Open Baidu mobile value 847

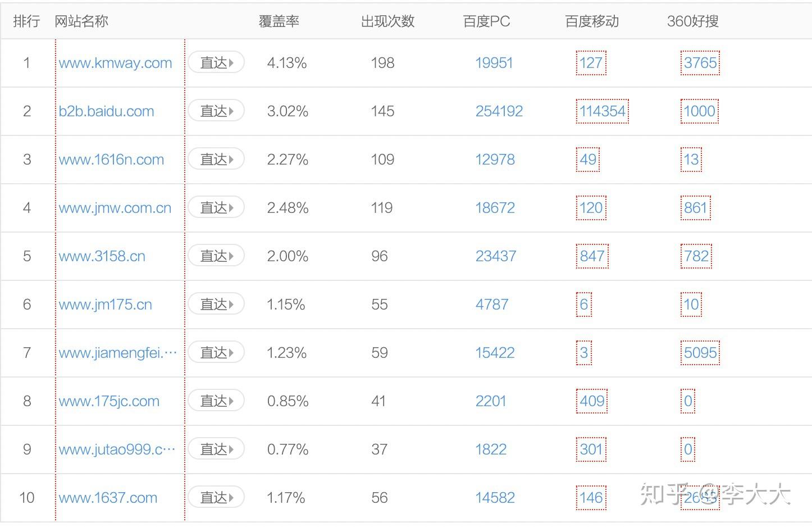click(x=592, y=256)
